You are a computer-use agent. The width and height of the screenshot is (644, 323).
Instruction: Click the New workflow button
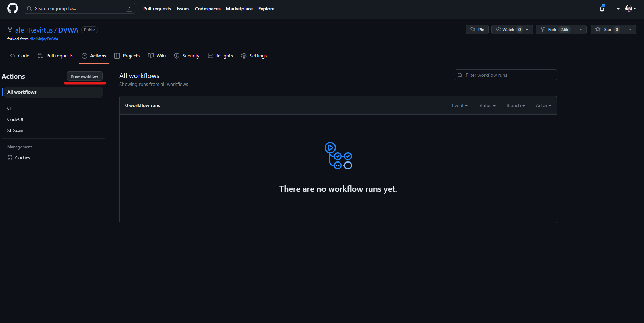(85, 76)
